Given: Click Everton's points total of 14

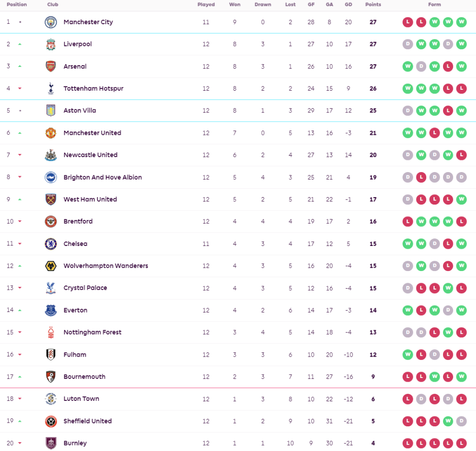Looking at the screenshot, I should coord(373,310).
